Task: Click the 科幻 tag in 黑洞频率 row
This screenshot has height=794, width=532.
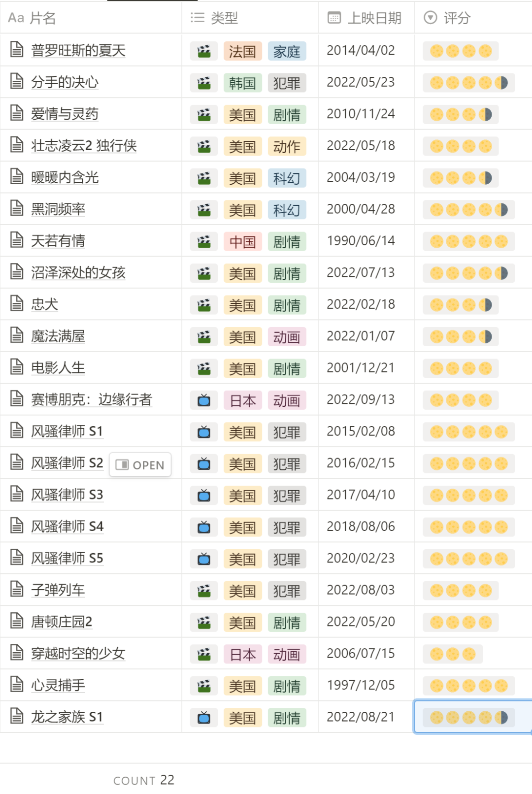Action: (x=287, y=210)
